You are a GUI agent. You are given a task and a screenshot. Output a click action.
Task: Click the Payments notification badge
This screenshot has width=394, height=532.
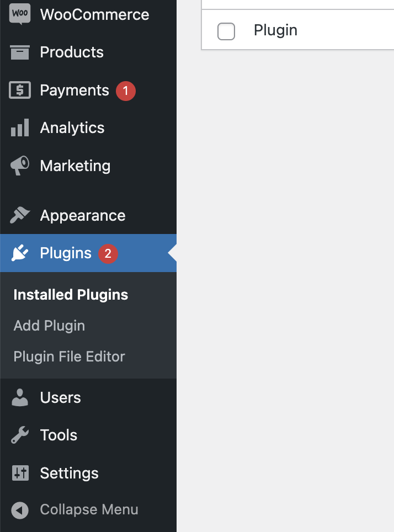click(125, 91)
